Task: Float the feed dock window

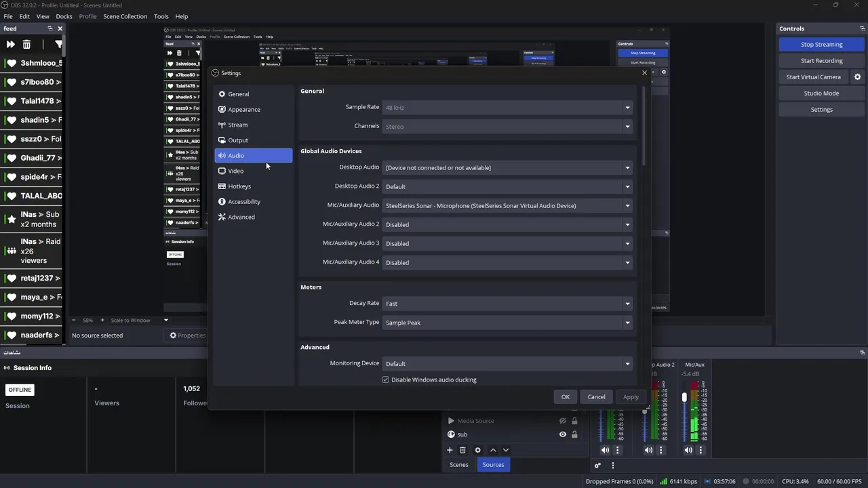Action: coord(50,28)
